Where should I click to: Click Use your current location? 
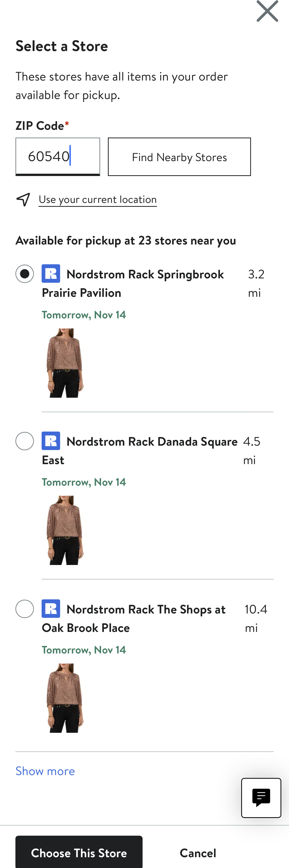coord(97,199)
